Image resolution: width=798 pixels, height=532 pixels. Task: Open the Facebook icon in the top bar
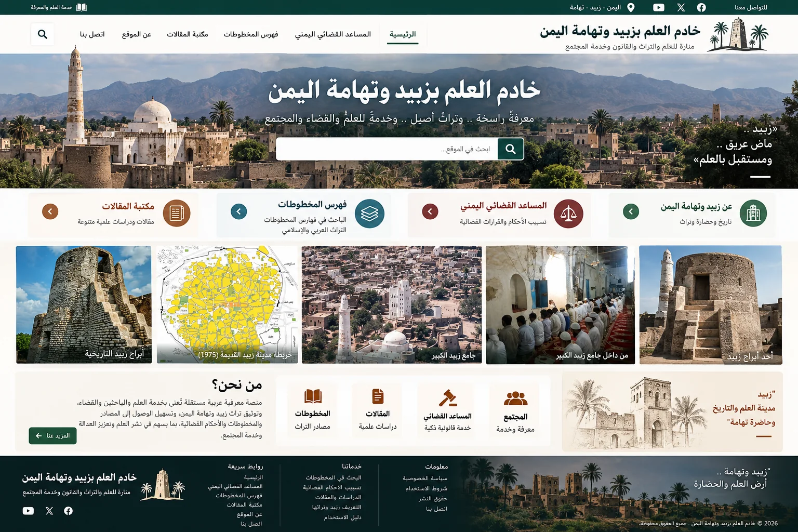(701, 7)
